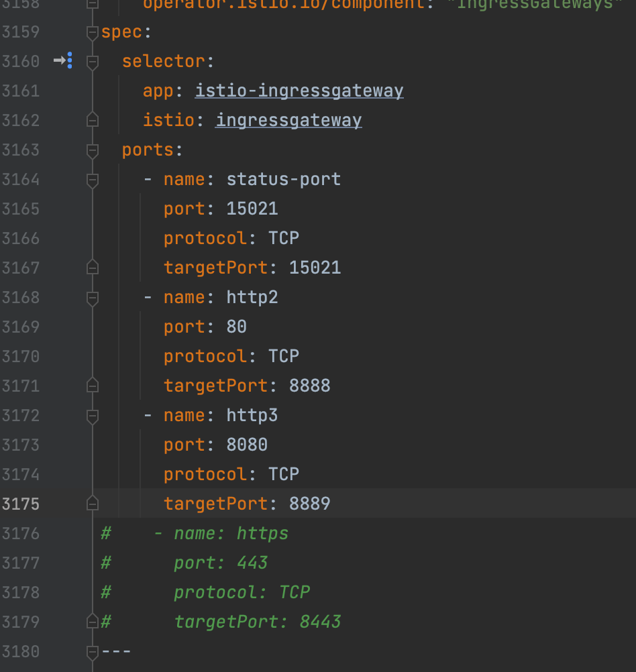636x672 pixels.
Task: Click fold-end marker on line 3167
Action: click(x=93, y=268)
